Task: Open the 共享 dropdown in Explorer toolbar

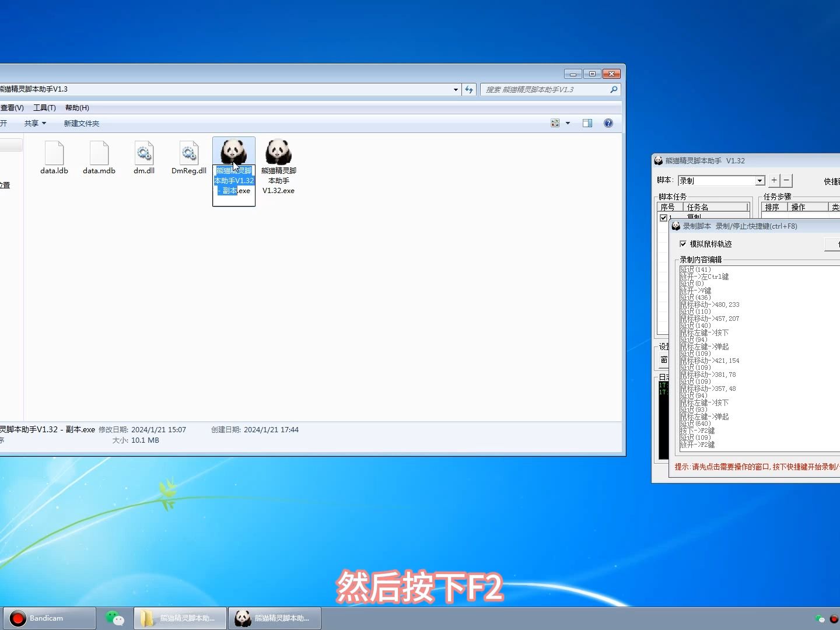Action: tap(35, 123)
